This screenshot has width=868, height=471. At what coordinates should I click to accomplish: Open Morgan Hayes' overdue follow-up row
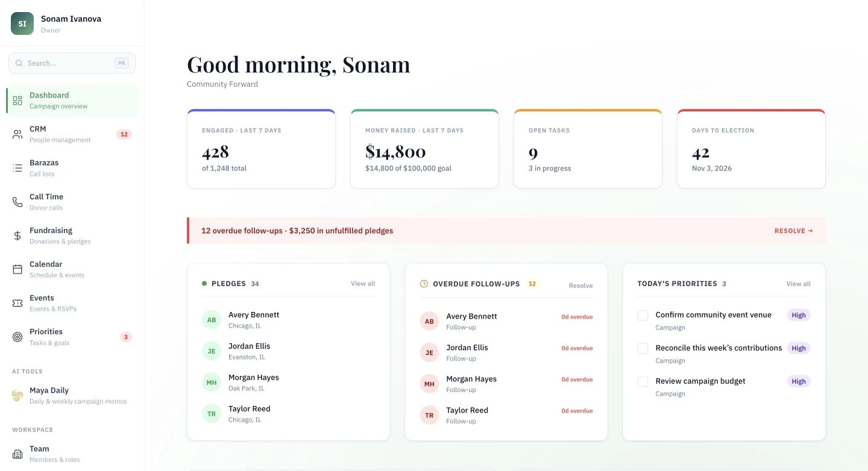point(506,384)
